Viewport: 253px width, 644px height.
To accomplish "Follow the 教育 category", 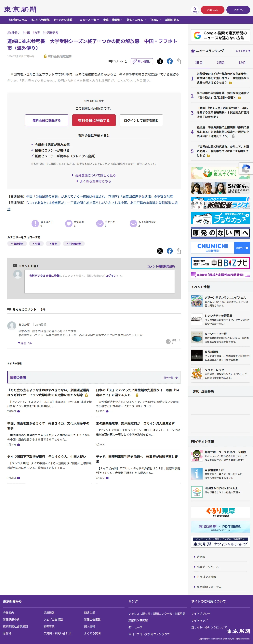I will pos(53,243).
